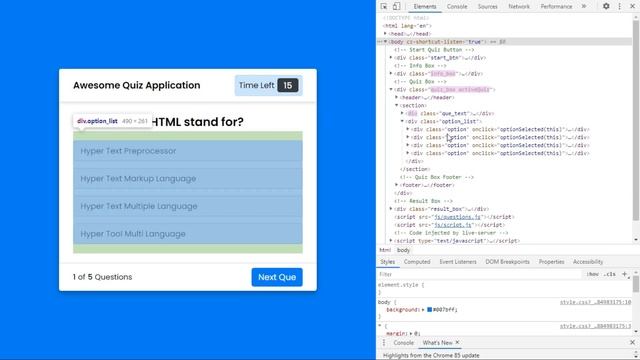Toggle the device toolbar icon

point(396,7)
